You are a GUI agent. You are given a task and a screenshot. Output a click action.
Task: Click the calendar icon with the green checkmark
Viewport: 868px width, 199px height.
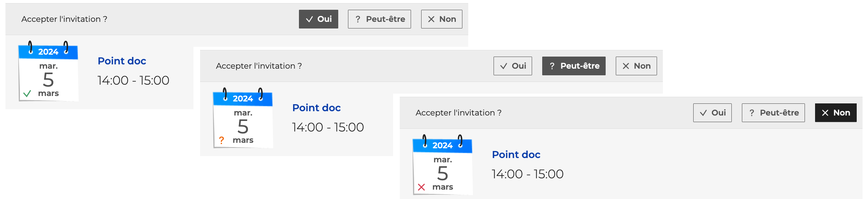pos(48,73)
